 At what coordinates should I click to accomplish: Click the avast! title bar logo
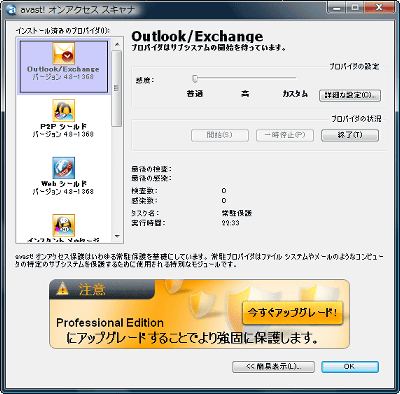click(11, 9)
